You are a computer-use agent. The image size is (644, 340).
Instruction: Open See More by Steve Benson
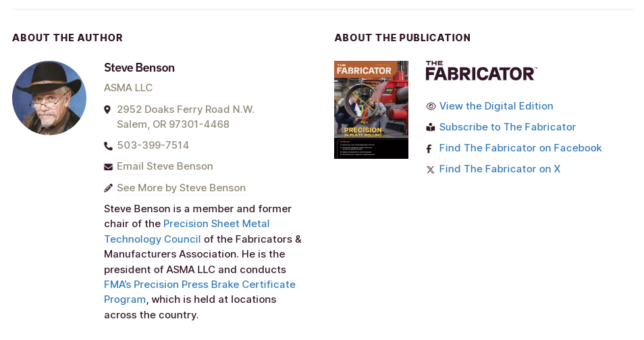click(x=181, y=187)
